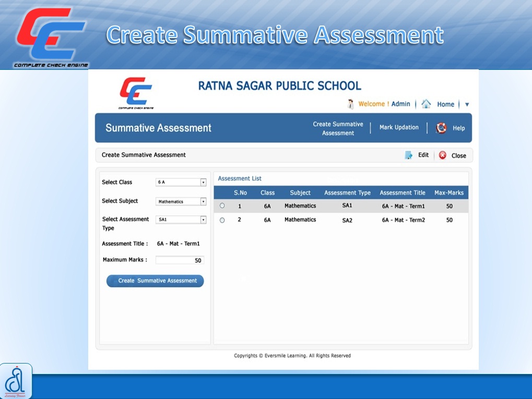Click the large Complete Check Engine slide logo

point(51,37)
